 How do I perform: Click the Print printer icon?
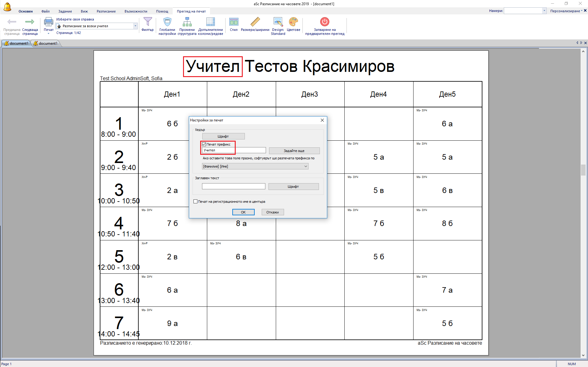coord(48,22)
